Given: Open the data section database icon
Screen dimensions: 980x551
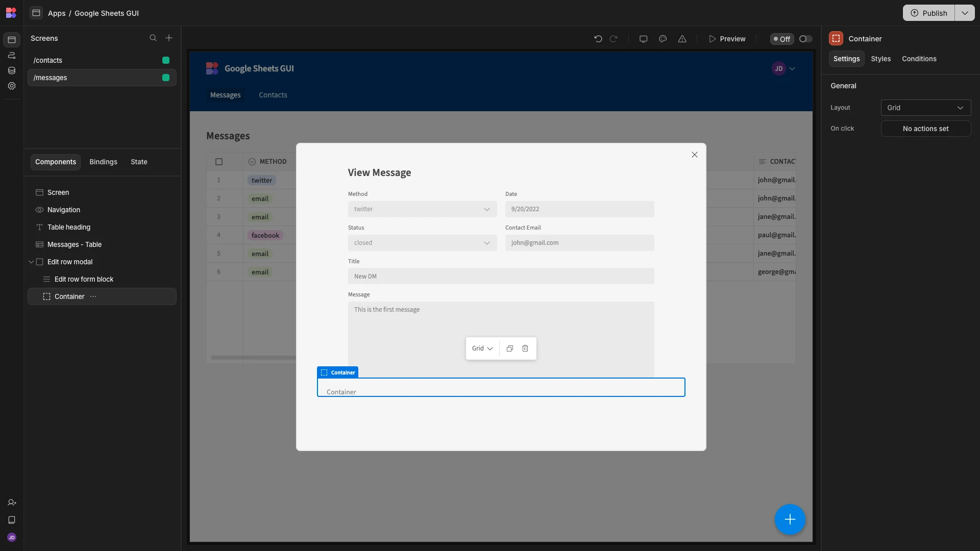Looking at the screenshot, I should tap(12, 70).
